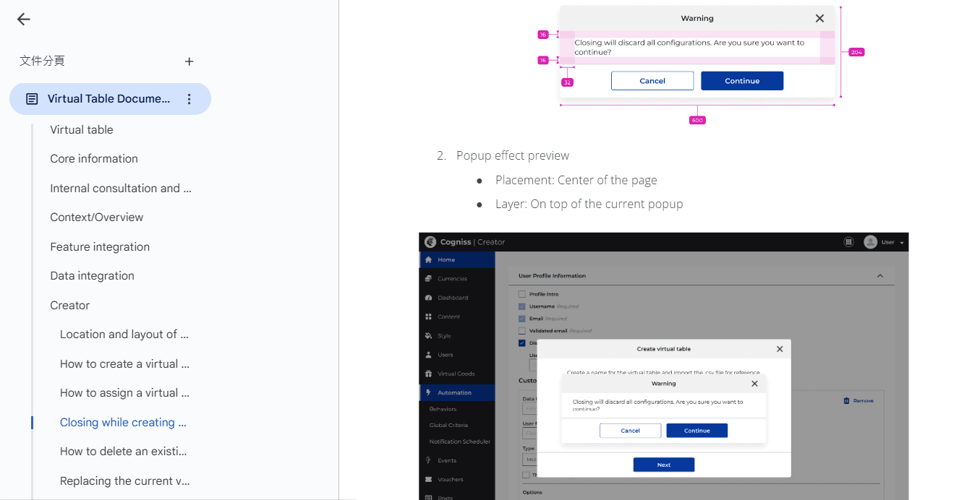Add a new document tab with the plus icon
The width and height of the screenshot is (980, 500).
(x=189, y=61)
